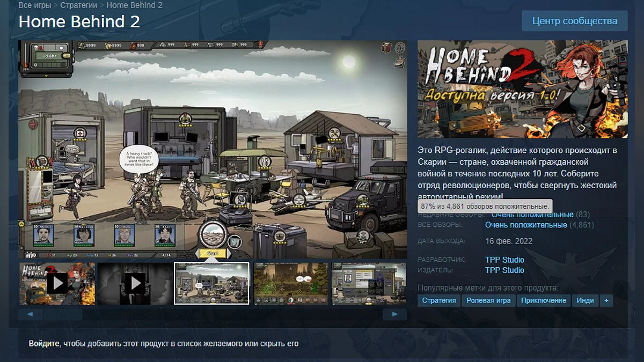The width and height of the screenshot is (644, 362).
Task: Open the Центр сообщества button
Action: point(575,21)
